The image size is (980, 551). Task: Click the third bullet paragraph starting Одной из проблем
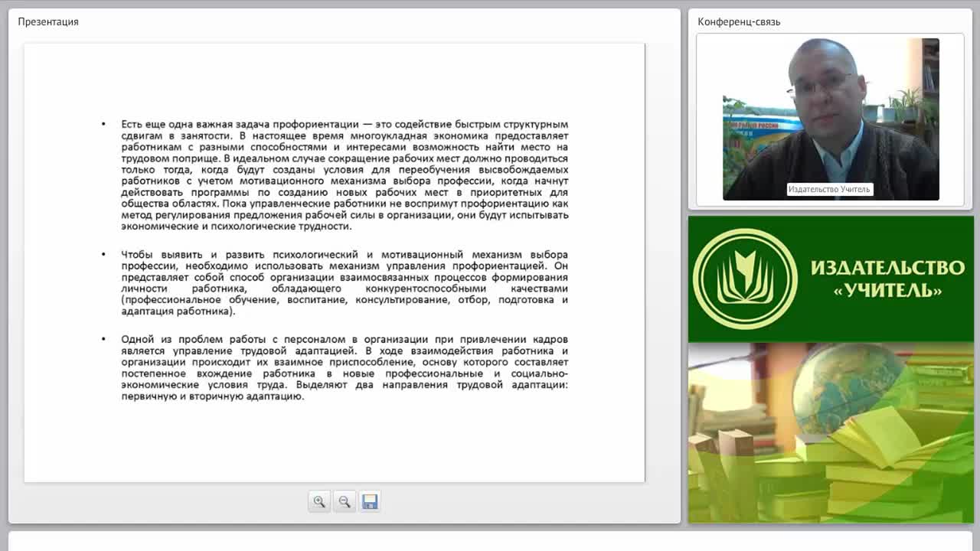tap(345, 368)
